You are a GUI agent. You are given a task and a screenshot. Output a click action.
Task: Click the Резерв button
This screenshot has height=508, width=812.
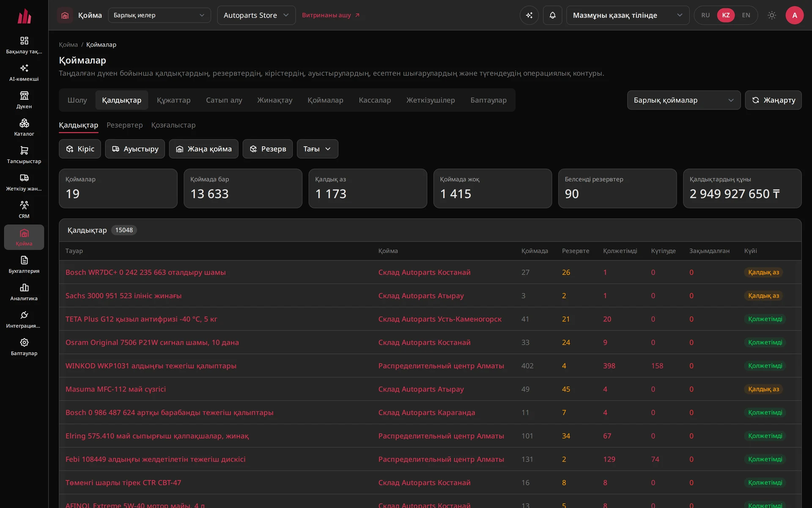267,149
